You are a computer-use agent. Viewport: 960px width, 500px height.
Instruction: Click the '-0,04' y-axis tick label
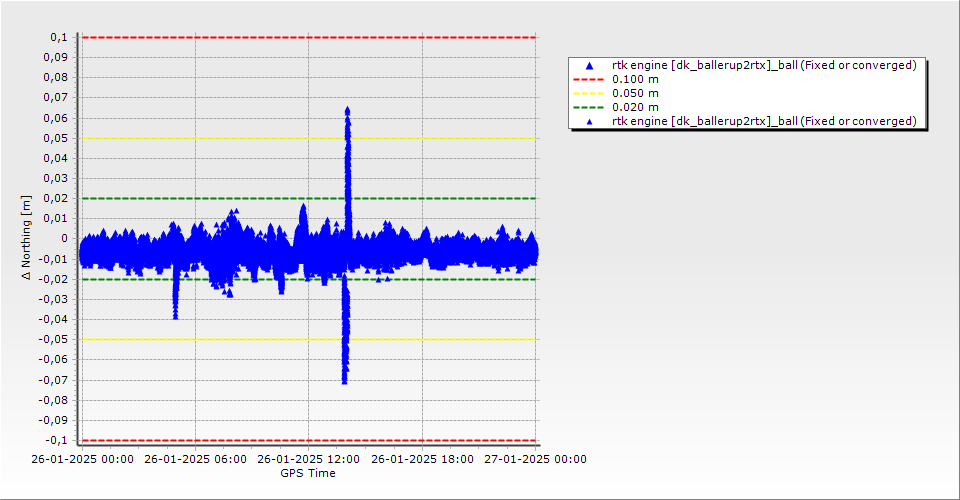pos(54,319)
